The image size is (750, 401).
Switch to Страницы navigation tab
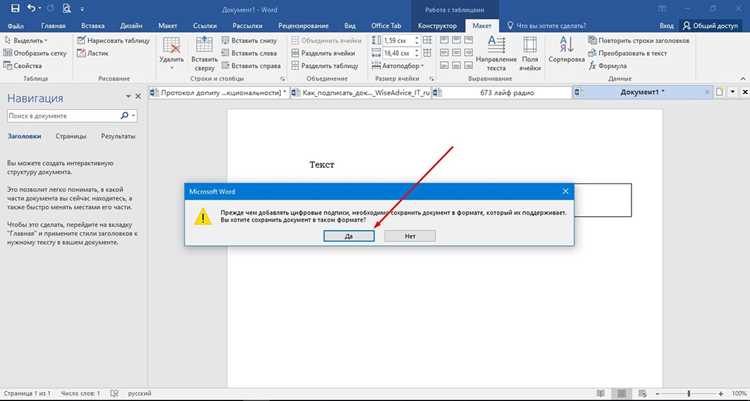click(71, 136)
